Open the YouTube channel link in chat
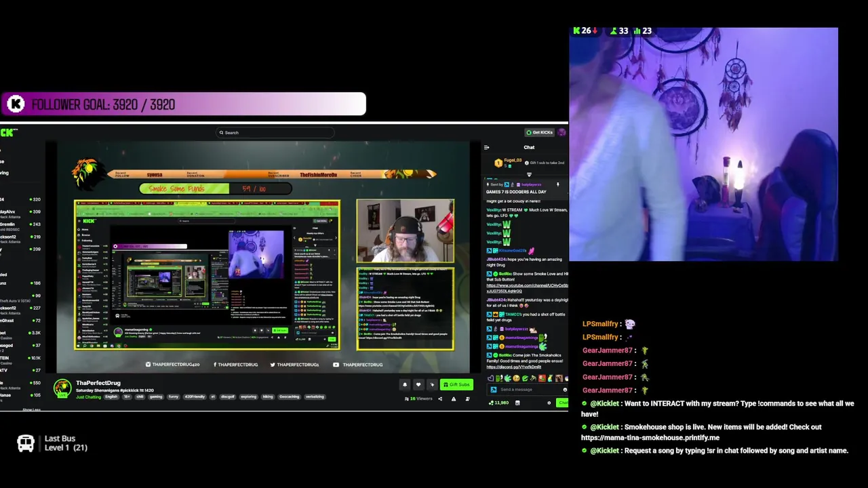This screenshot has height=488, width=868. (527, 288)
